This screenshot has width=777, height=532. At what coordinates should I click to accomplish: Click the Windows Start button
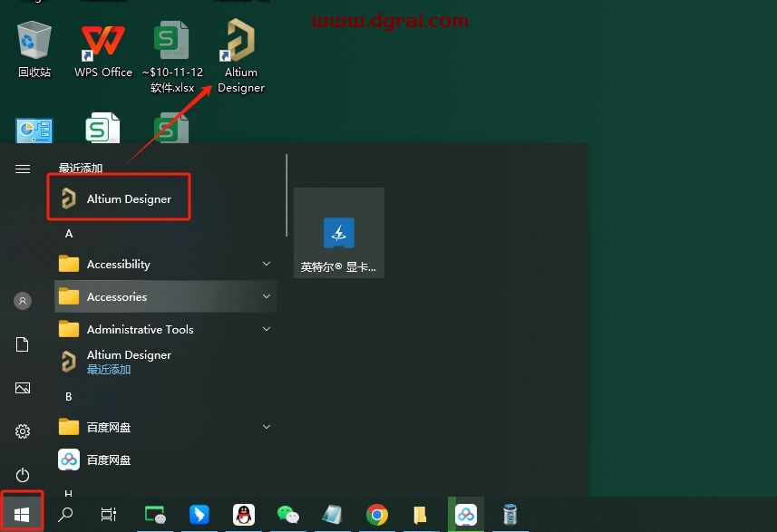pos(22,514)
